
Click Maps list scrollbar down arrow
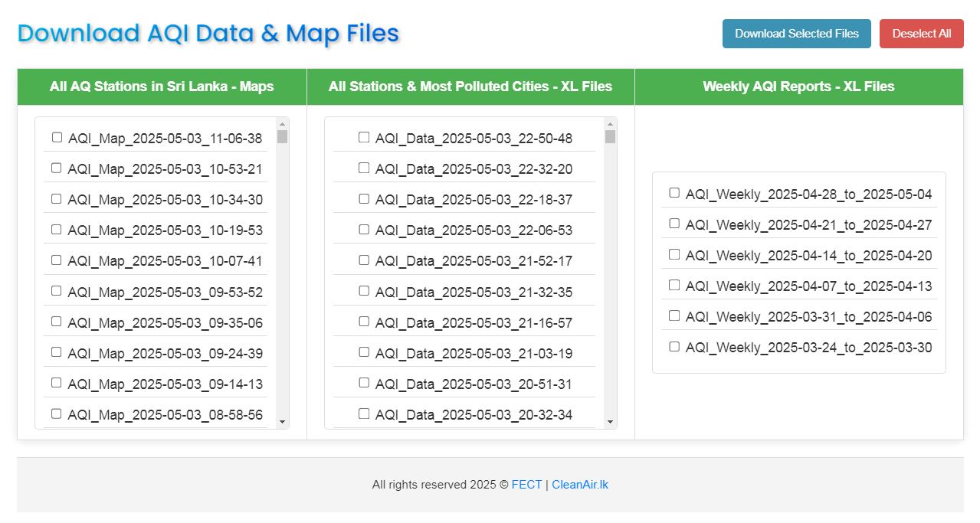tap(282, 422)
